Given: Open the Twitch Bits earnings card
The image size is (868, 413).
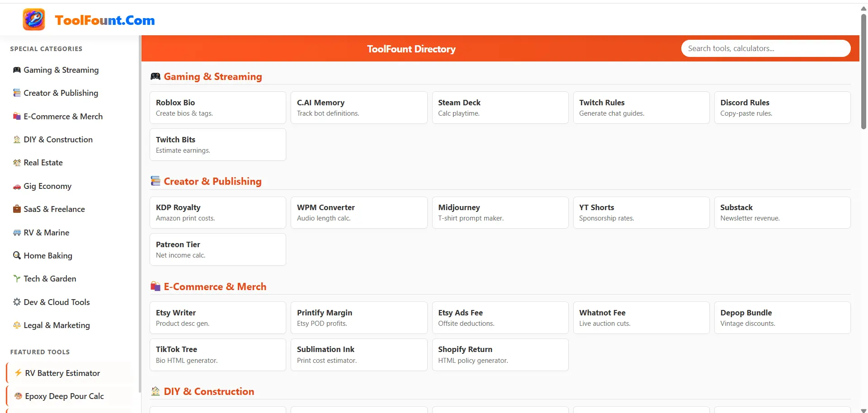Looking at the screenshot, I should click(218, 145).
